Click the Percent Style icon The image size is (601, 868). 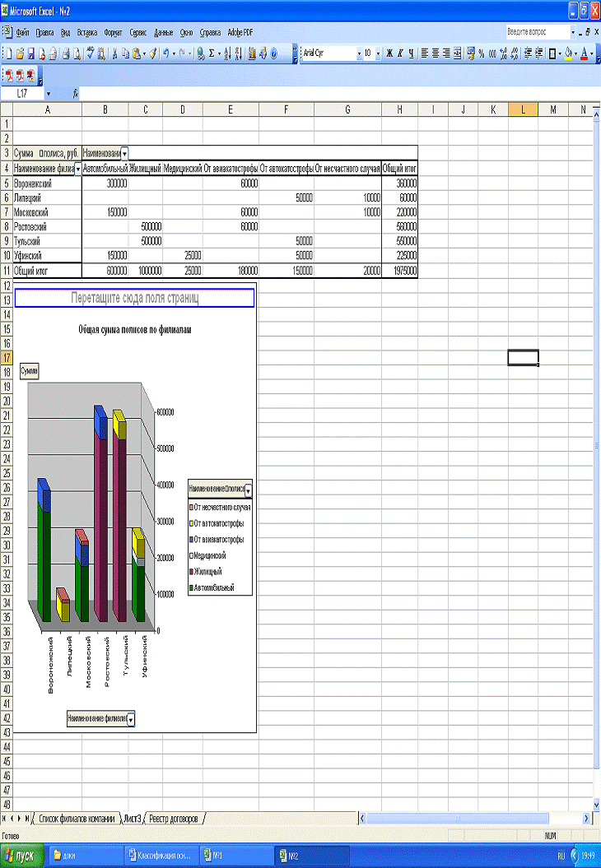[481, 53]
